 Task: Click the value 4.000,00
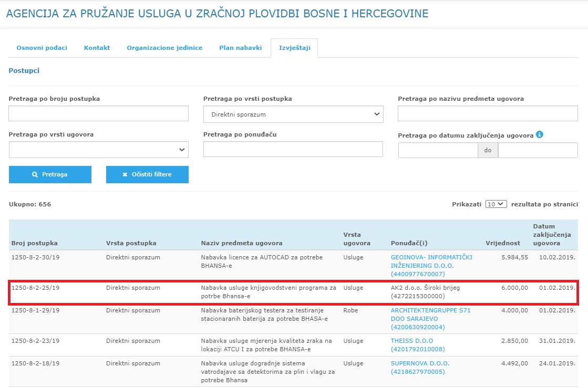[x=514, y=310]
